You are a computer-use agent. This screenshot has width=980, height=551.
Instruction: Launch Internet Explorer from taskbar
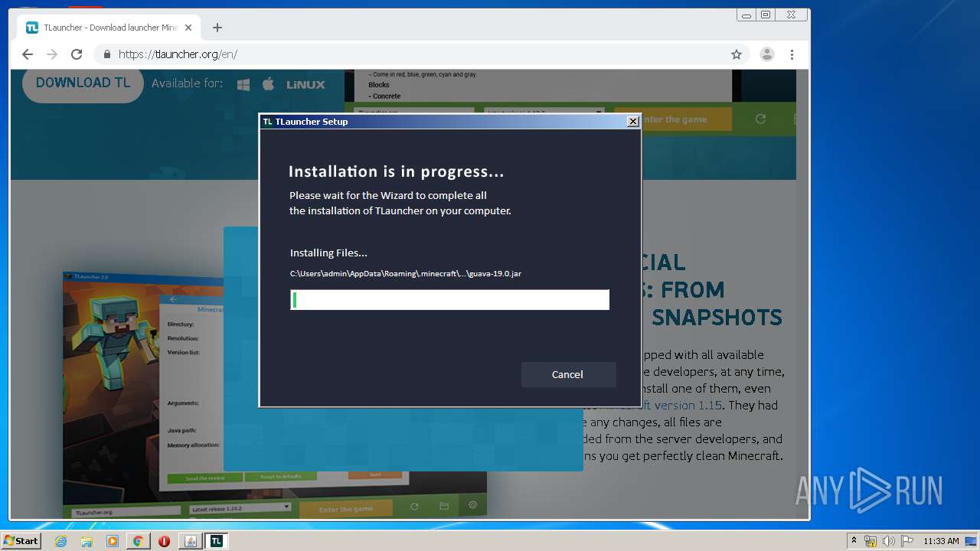[60, 541]
